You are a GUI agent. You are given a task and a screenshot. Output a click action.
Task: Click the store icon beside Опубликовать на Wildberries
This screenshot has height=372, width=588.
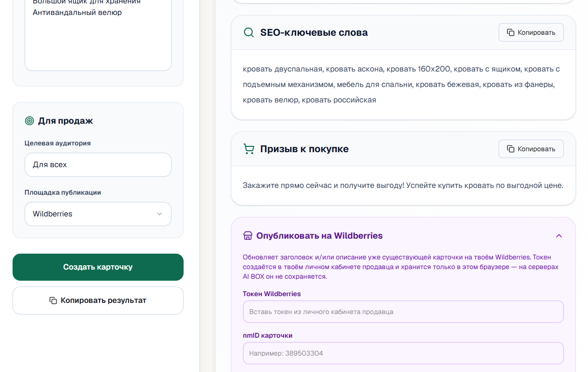coord(248,236)
